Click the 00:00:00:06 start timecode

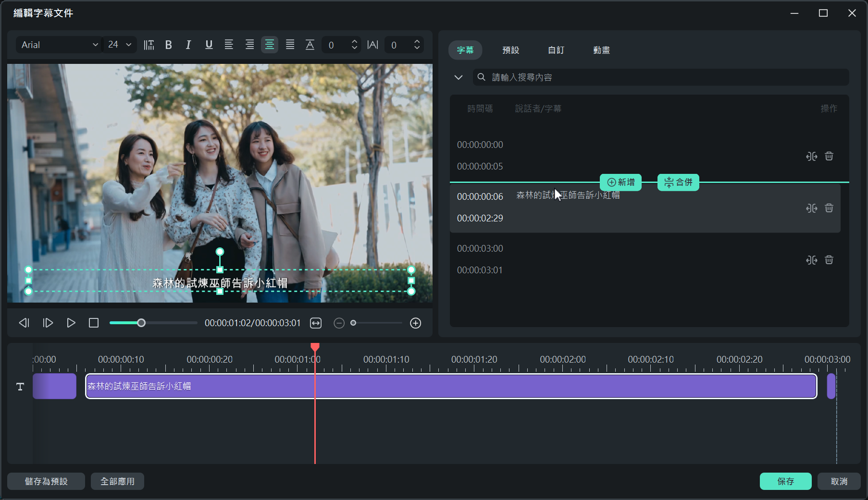(x=480, y=196)
